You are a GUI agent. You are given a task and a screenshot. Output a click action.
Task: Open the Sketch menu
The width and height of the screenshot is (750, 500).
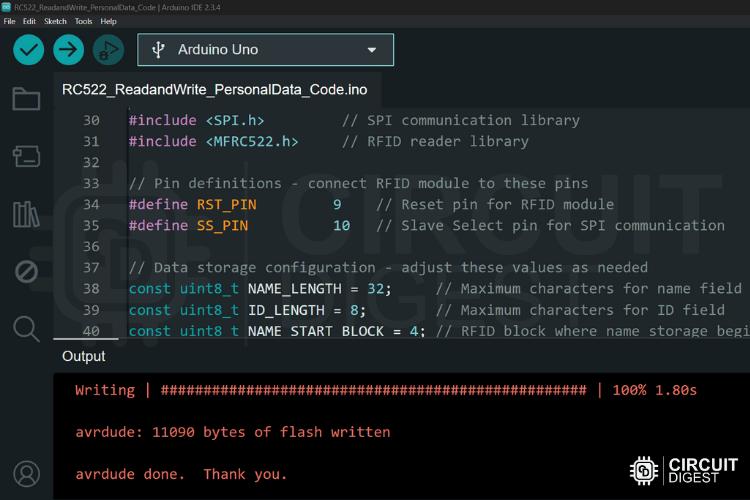pyautogui.click(x=55, y=21)
